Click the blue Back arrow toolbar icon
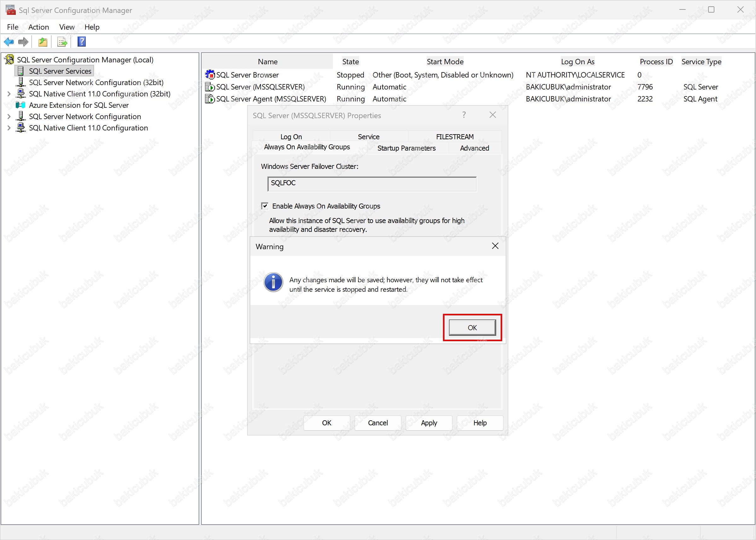 (x=9, y=42)
